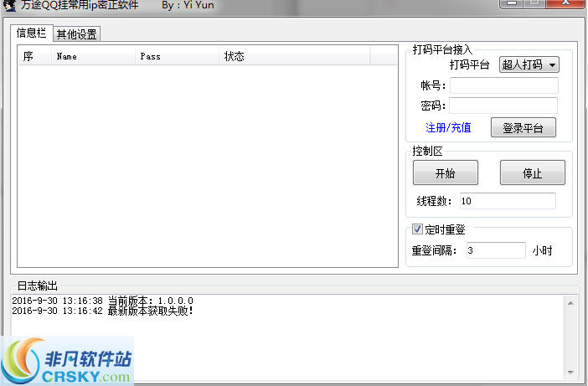The width and height of the screenshot is (588, 386).
Task: Click the 登录平台 button
Action: 524,128
